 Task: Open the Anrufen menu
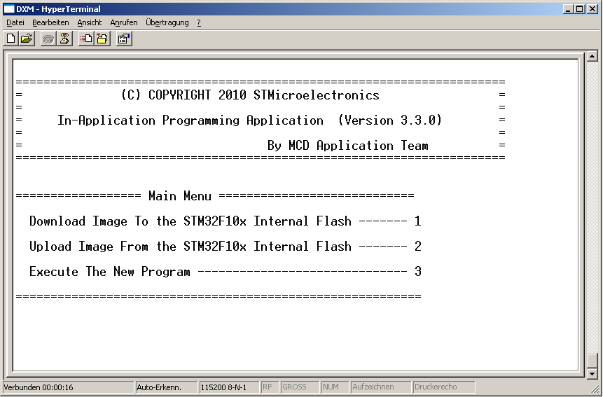point(123,23)
